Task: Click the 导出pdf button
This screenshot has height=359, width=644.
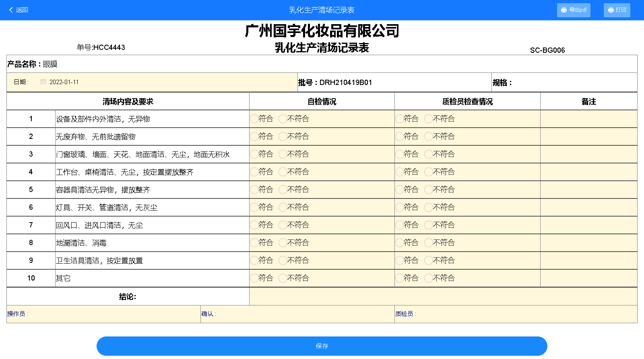Action: coord(574,10)
